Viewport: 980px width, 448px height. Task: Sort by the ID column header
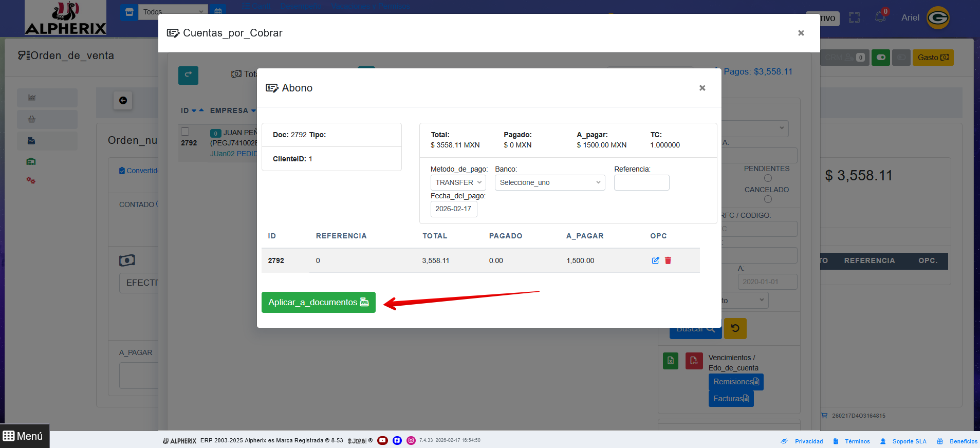coord(185,110)
